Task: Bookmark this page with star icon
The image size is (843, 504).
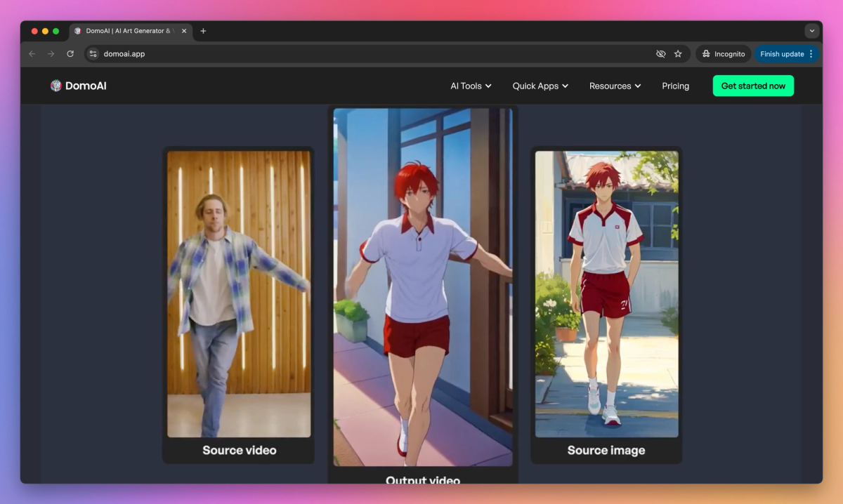Action: click(678, 54)
